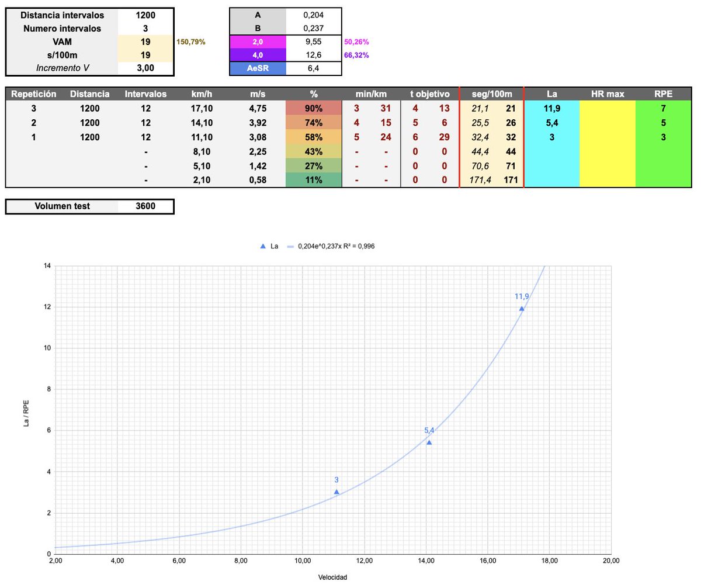The image size is (701, 588).
Task: Click the chart data point labeled 11,9
Action: pos(522,309)
